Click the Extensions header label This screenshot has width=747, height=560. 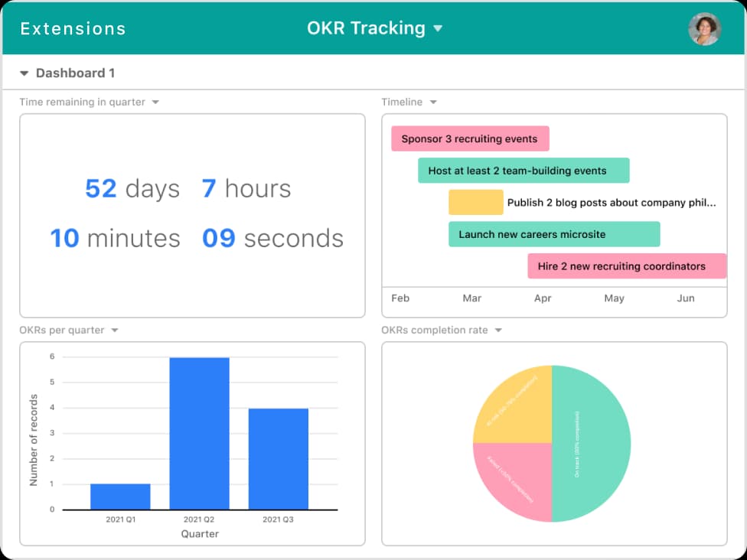tap(73, 28)
